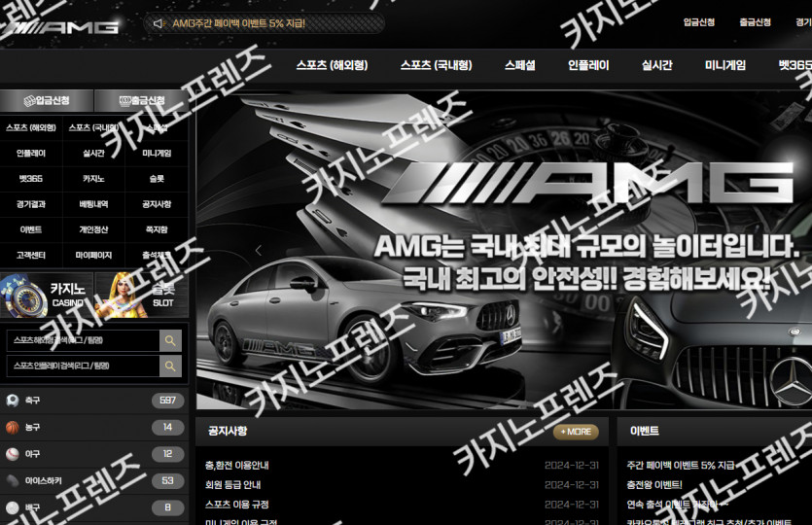
Task: Select the 야구 baseball icon
Action: click(x=13, y=454)
